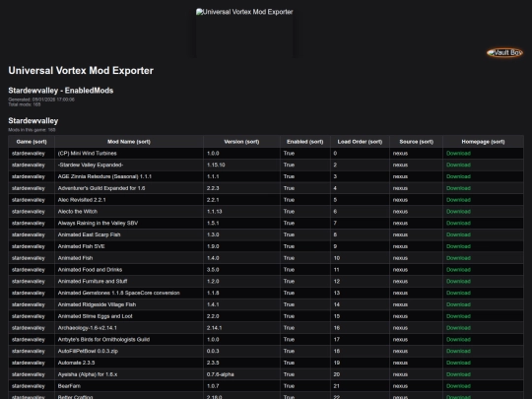Click the Generated date text line

(x=41, y=100)
